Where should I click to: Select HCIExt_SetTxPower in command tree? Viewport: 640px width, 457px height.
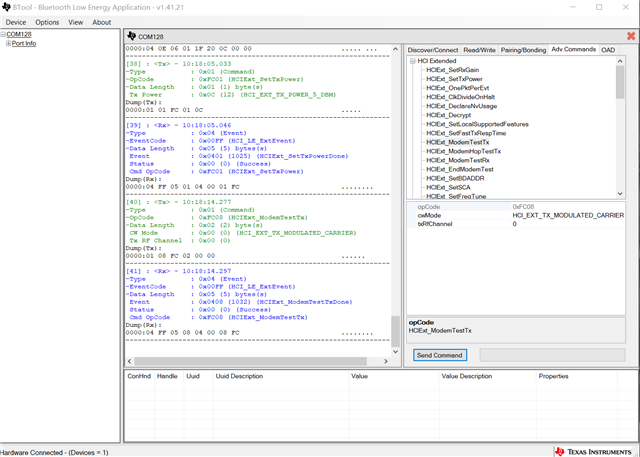[453, 78]
